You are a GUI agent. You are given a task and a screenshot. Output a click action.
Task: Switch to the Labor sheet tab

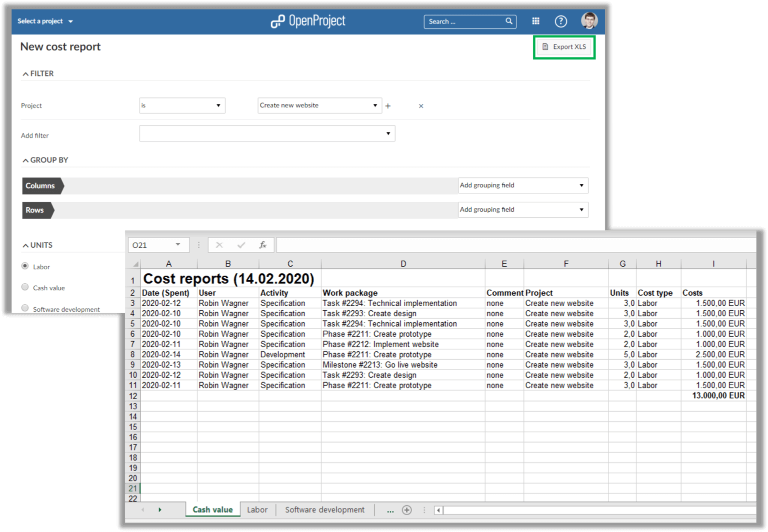(x=257, y=510)
